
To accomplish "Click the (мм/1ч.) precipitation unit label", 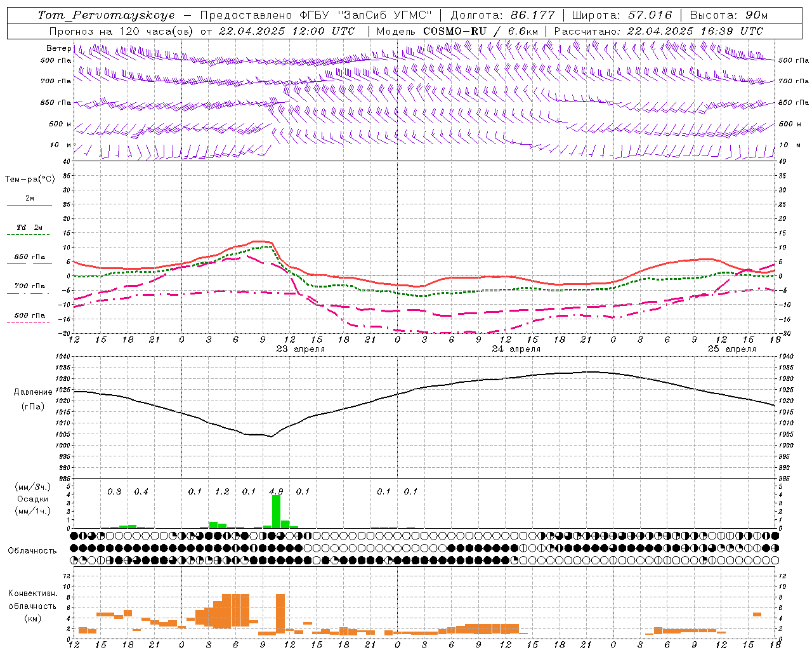I will click(33, 510).
